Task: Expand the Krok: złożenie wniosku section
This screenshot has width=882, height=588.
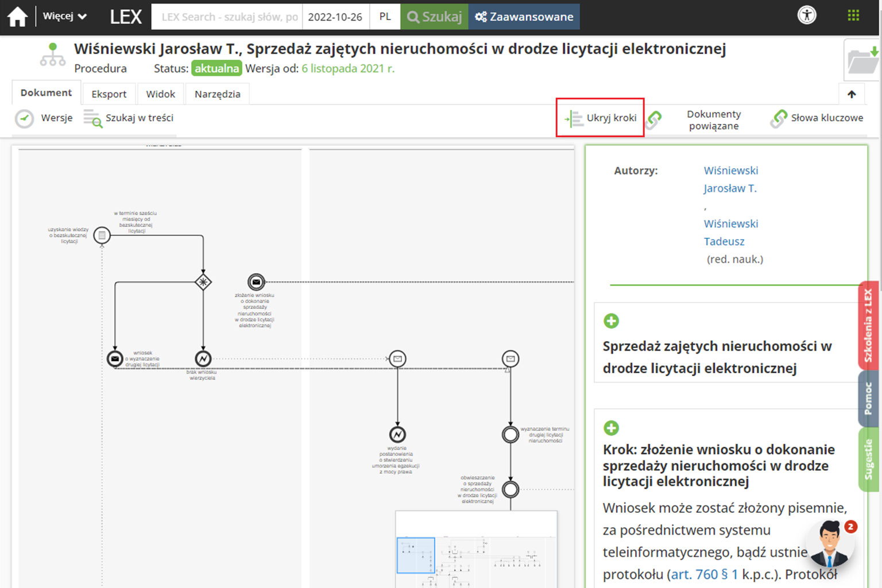Action: click(611, 428)
